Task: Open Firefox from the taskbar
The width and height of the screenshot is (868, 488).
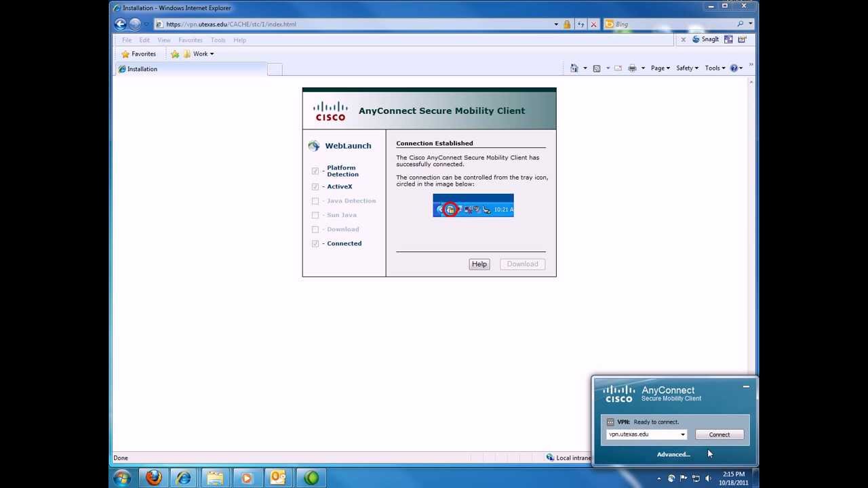Action: [x=154, y=478]
